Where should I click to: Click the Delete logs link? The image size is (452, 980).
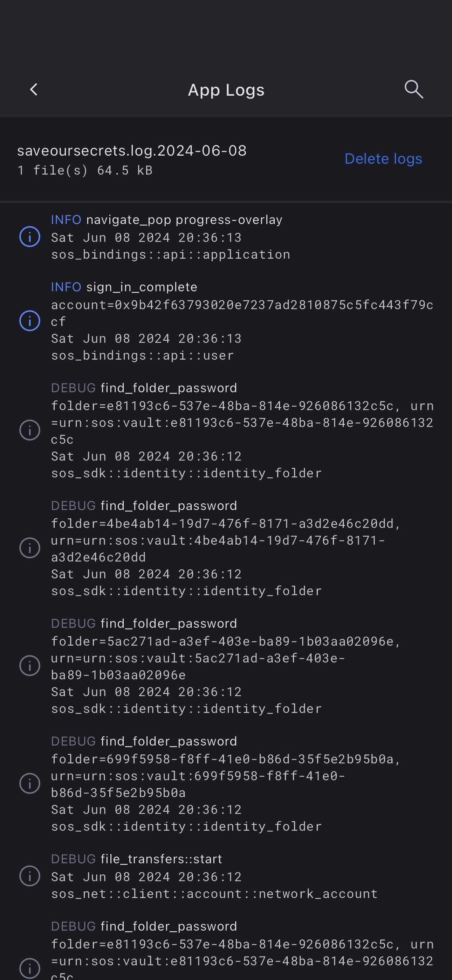(x=383, y=159)
